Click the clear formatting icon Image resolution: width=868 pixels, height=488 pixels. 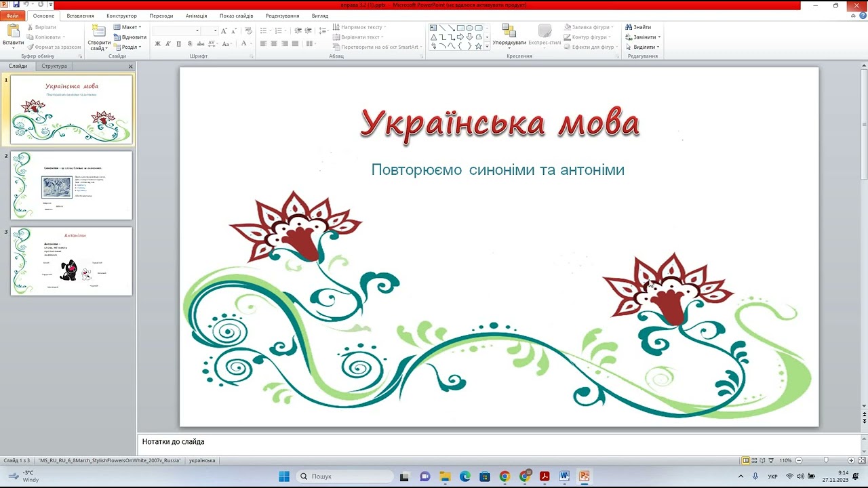tap(248, 30)
